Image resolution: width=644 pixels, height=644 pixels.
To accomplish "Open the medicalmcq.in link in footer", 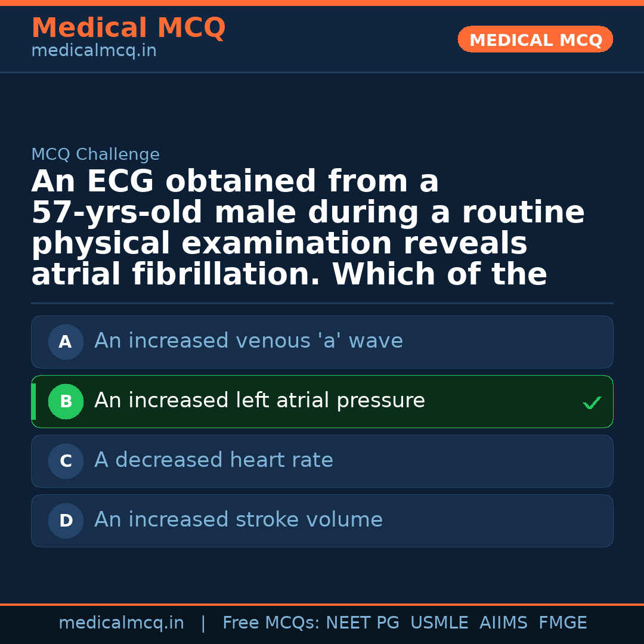I will [121, 623].
